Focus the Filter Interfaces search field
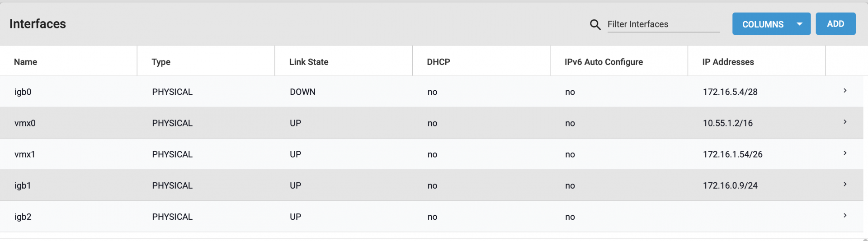The height and width of the screenshot is (241, 868). click(x=663, y=24)
